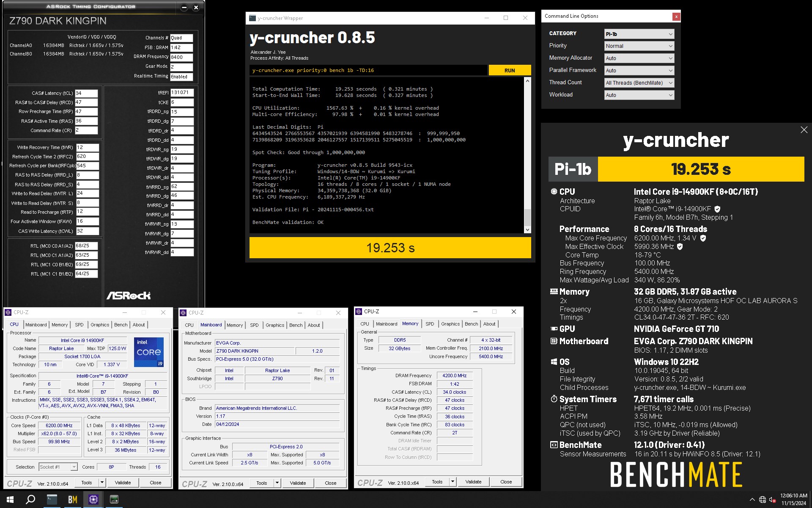Open the Socket #1 selection dropdown

(x=58, y=467)
